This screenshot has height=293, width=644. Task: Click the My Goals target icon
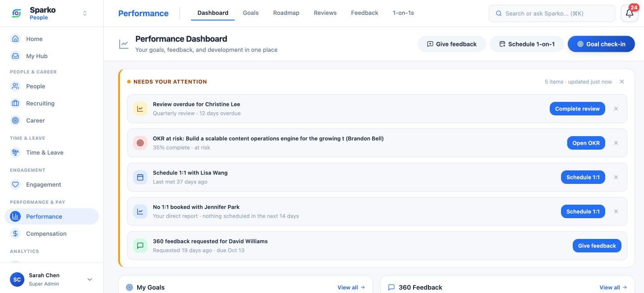click(x=129, y=287)
